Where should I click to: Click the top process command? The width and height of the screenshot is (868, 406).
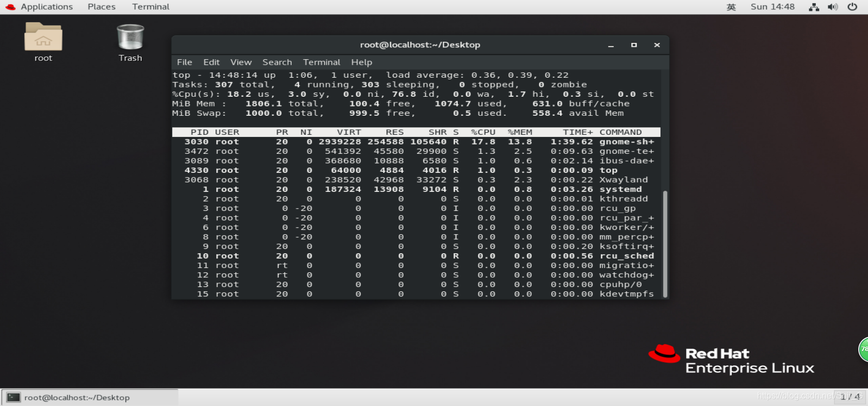[x=609, y=171]
